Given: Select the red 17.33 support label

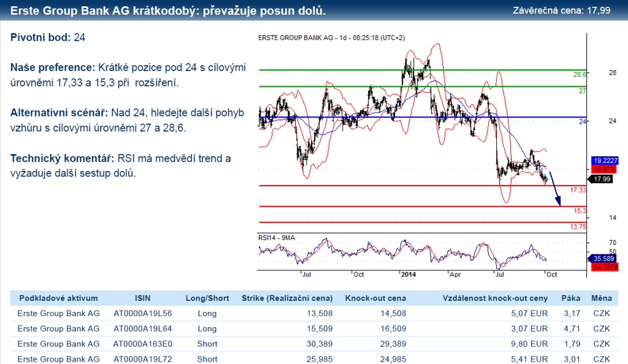Looking at the screenshot, I should click(578, 190).
